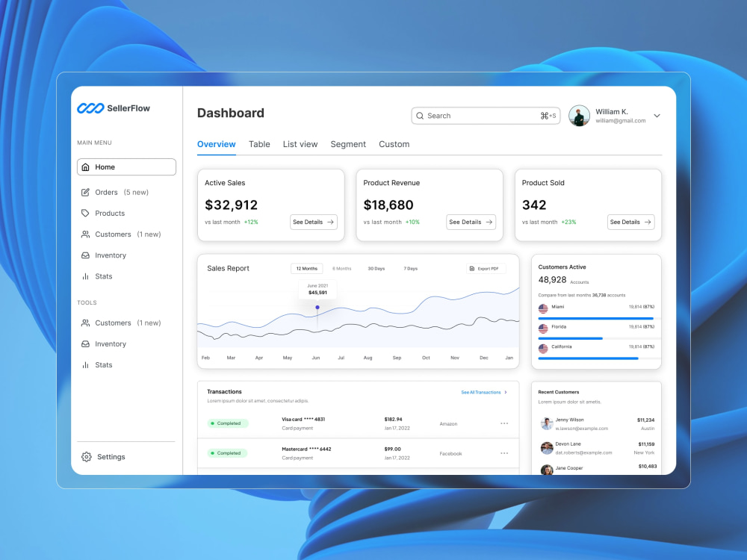Open the Segment tab
The height and width of the screenshot is (560, 747).
click(x=348, y=144)
